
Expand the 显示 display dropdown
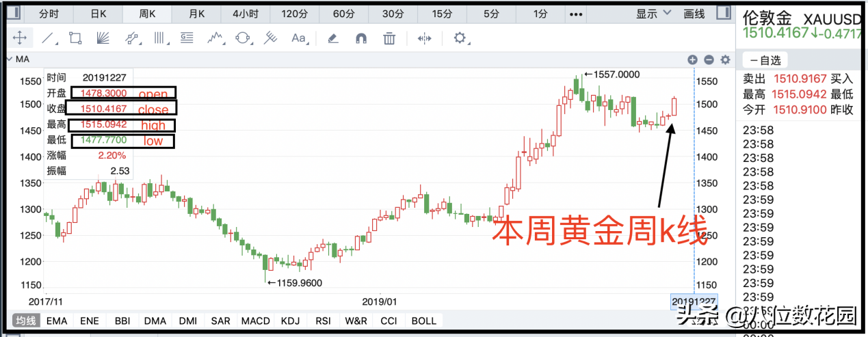click(654, 14)
